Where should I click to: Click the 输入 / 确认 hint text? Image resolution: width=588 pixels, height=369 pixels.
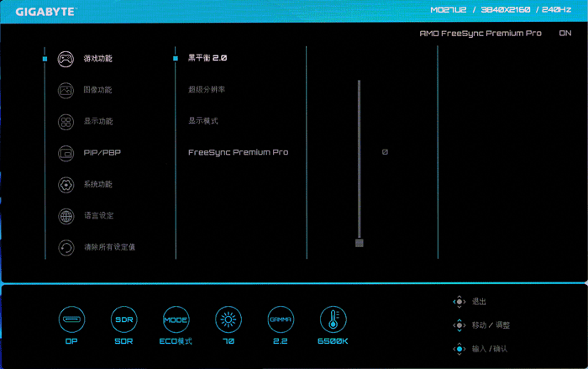(x=490, y=349)
